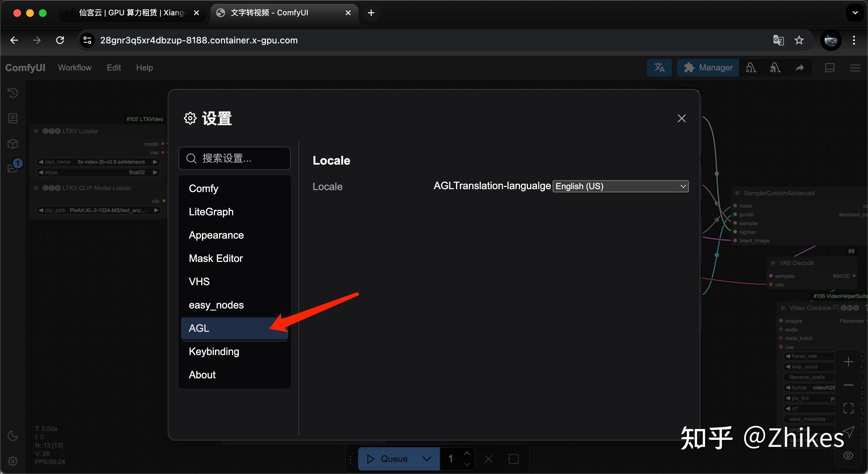Viewport: 868px width, 474px height.
Task: Click the share arrow icon
Action: click(799, 68)
